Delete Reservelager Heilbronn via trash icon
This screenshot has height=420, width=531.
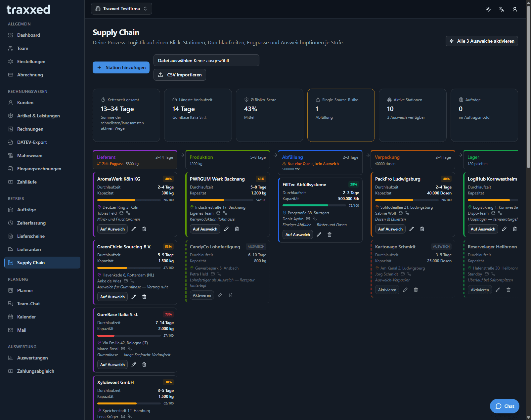coord(509,290)
